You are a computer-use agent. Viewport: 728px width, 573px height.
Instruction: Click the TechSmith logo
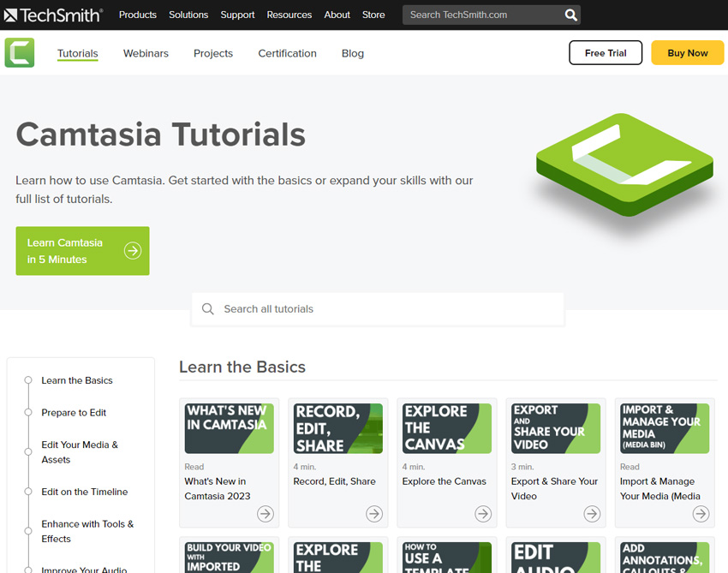pyautogui.click(x=53, y=15)
